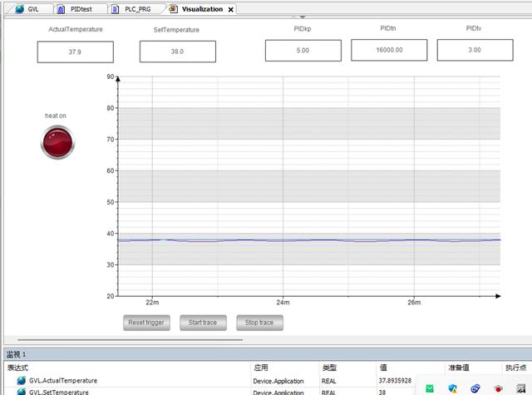Click the PIDtn value field showing 16000.00

click(x=388, y=50)
